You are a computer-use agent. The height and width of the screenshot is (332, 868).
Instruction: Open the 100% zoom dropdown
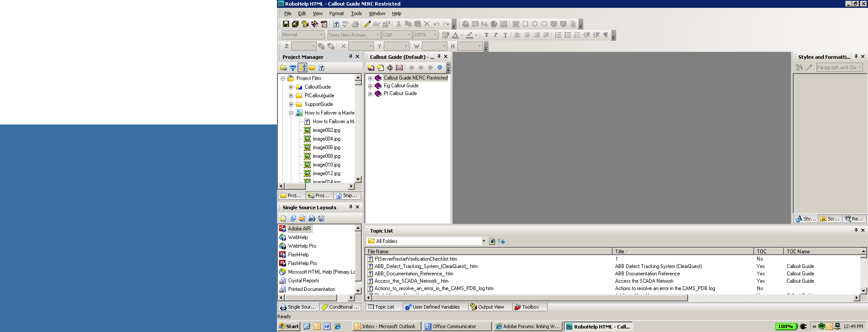coord(435,35)
